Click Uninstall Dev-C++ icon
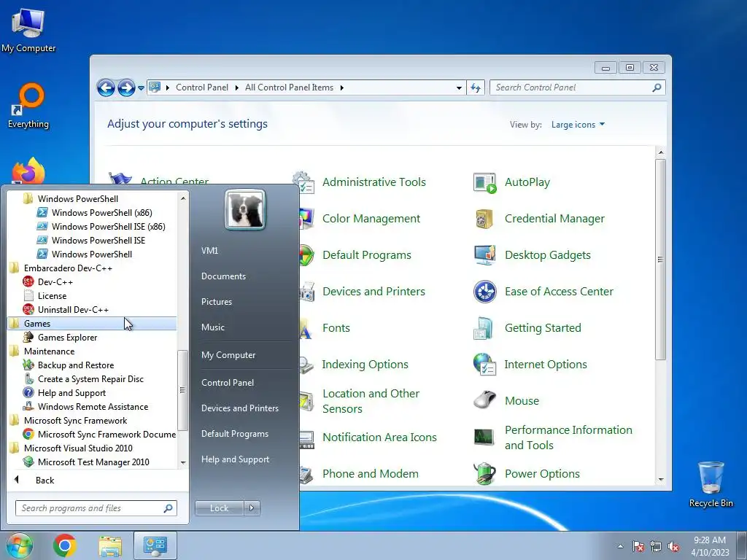Image resolution: width=747 pixels, height=560 pixels. point(28,309)
